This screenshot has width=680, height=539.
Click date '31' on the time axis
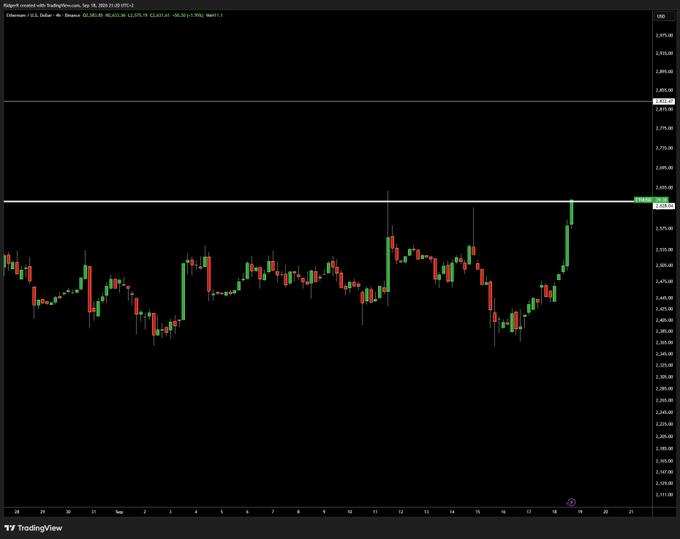tap(94, 512)
